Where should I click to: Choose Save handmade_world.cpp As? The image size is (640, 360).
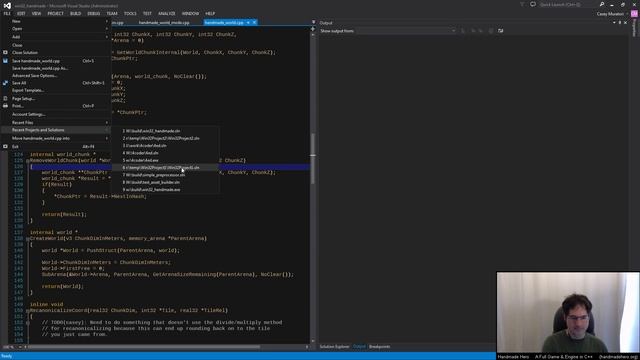[x=56, y=68]
